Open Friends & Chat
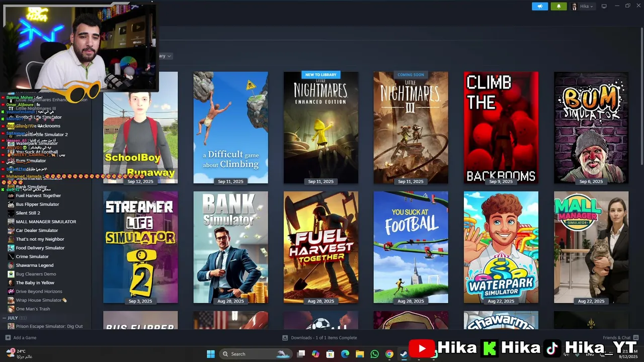This screenshot has height=362, width=644. click(x=616, y=338)
